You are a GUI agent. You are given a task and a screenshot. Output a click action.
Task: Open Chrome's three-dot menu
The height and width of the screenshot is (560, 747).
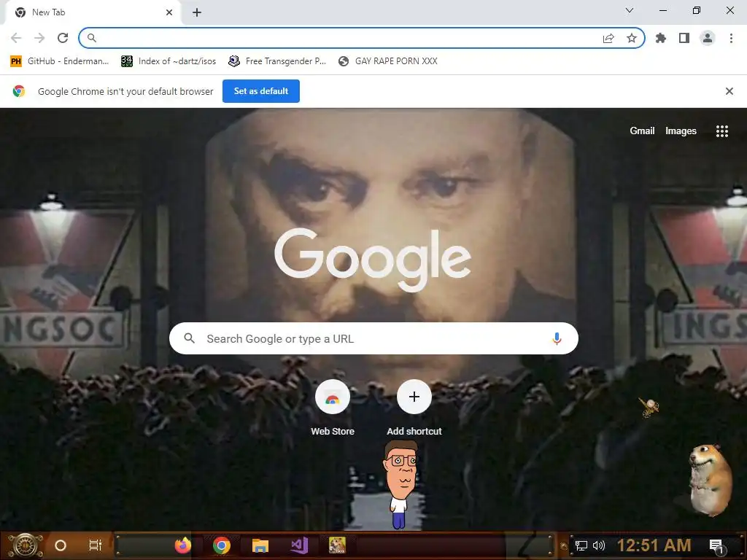tap(731, 38)
